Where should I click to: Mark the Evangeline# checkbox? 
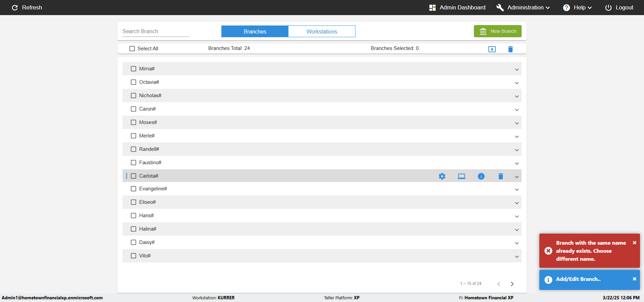[x=133, y=189]
